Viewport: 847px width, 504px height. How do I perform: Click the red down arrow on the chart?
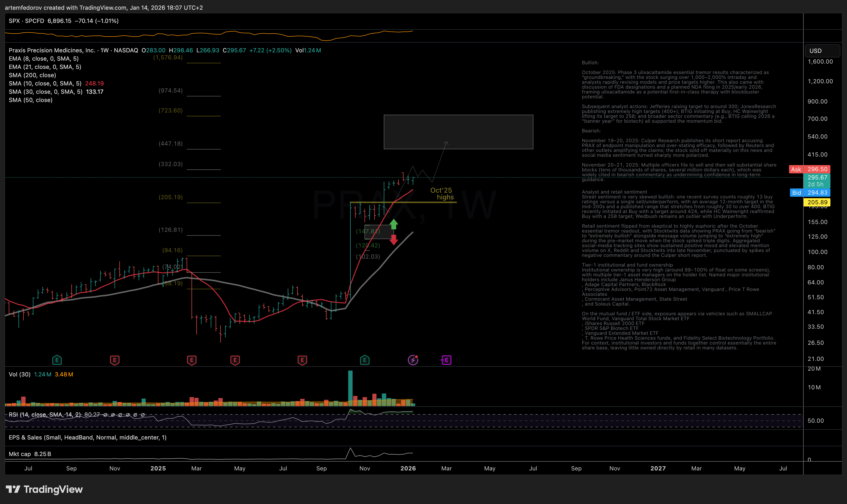click(394, 240)
